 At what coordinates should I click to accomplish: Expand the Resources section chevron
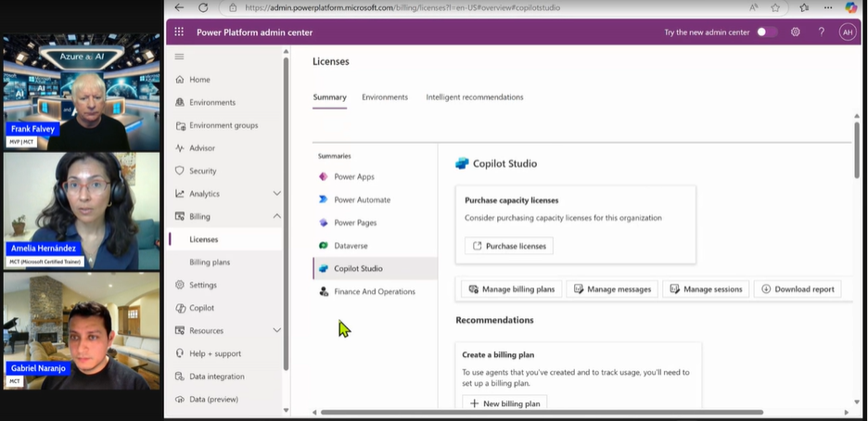(x=276, y=330)
